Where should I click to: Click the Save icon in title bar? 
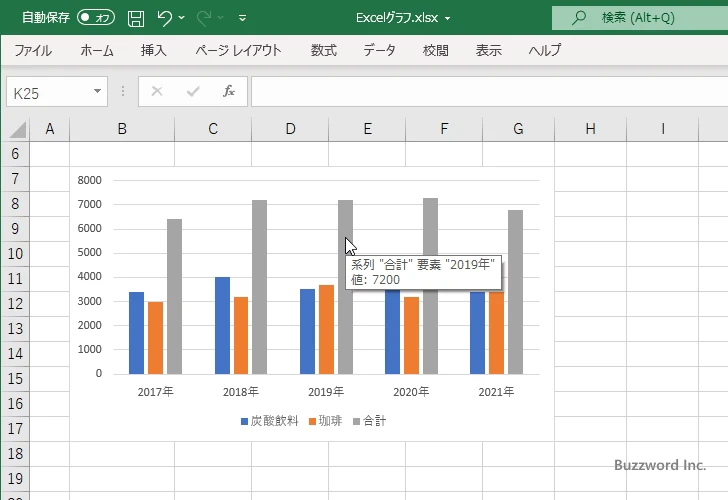click(136, 18)
